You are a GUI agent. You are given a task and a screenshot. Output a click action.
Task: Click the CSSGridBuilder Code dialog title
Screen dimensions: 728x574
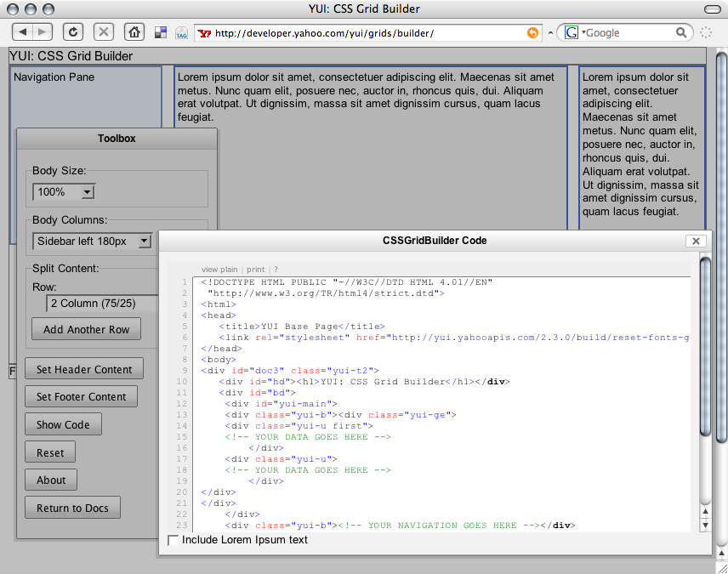[x=435, y=241]
